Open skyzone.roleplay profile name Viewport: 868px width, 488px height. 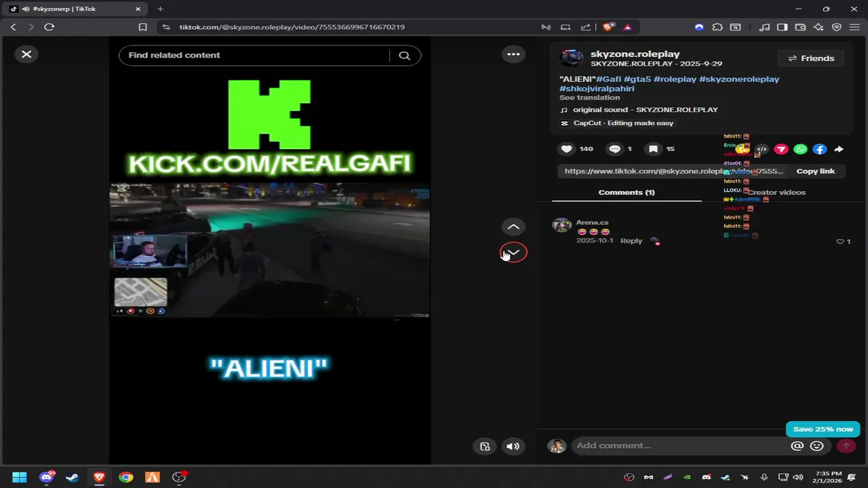[x=635, y=54]
